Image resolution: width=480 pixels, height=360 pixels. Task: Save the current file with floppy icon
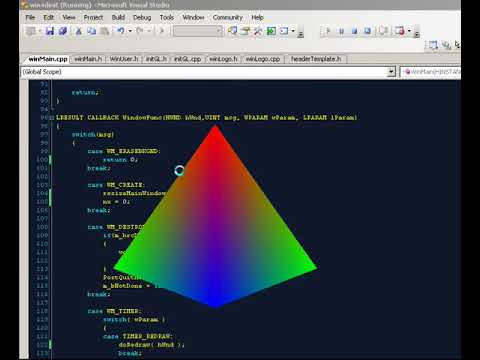(50, 31)
